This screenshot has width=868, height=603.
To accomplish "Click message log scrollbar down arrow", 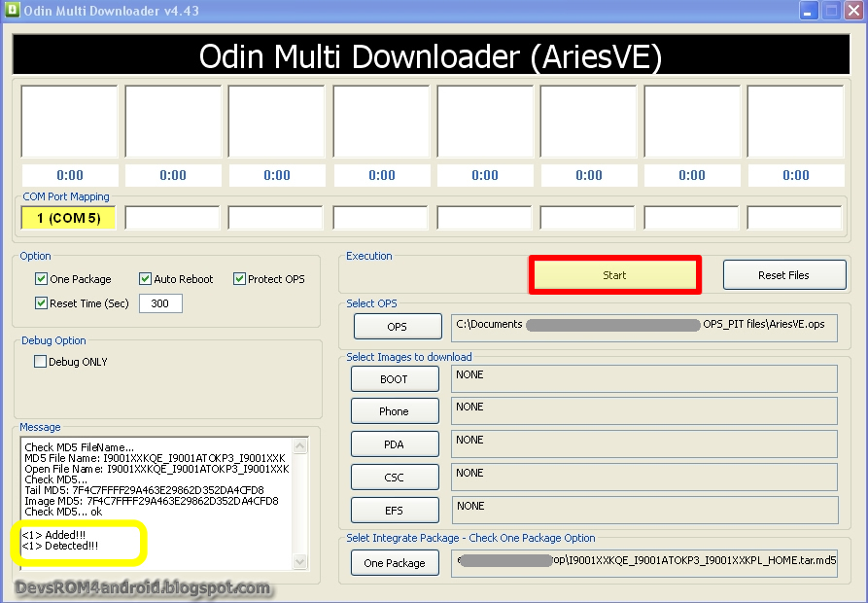I will click(300, 561).
